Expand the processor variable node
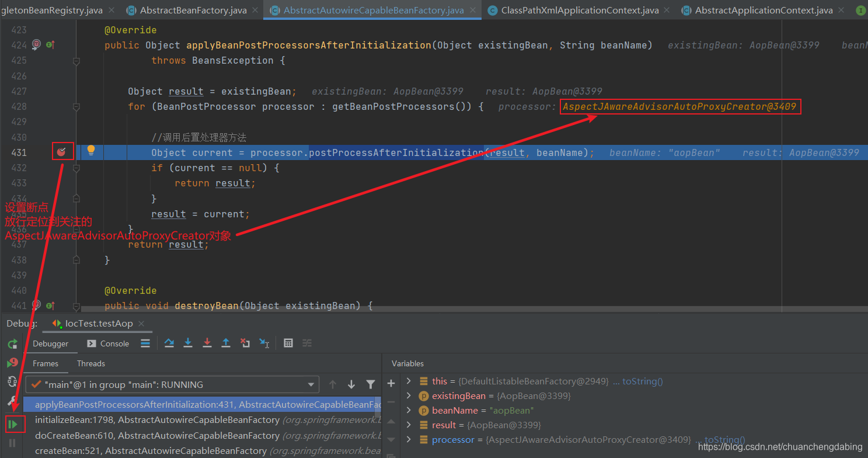The height and width of the screenshot is (458, 868). tap(409, 439)
